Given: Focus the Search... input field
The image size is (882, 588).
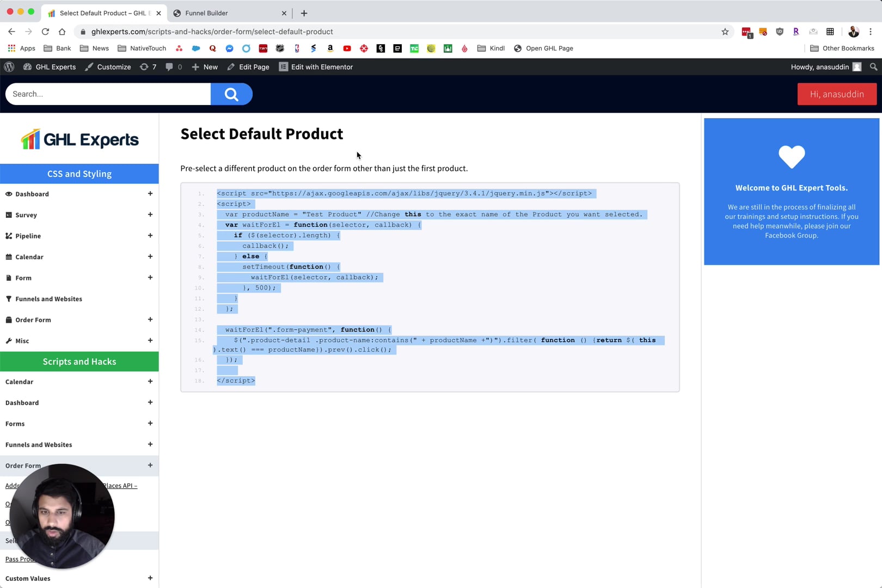Looking at the screenshot, I should coord(108,94).
